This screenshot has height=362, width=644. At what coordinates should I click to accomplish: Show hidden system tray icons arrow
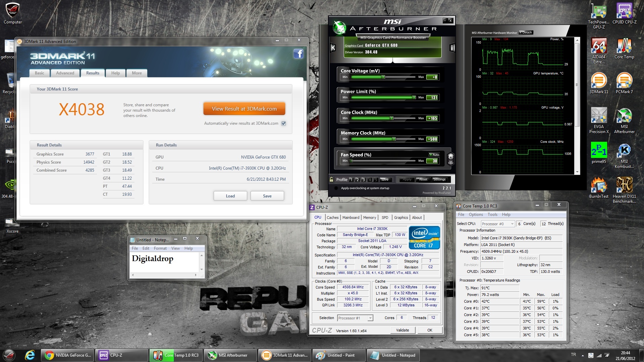click(583, 355)
